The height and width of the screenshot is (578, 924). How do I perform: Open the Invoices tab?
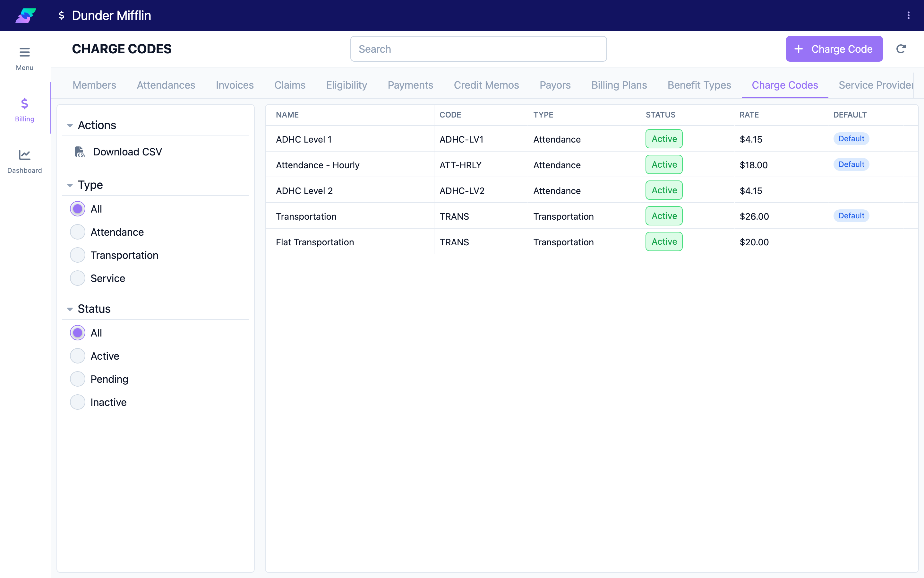(x=235, y=85)
